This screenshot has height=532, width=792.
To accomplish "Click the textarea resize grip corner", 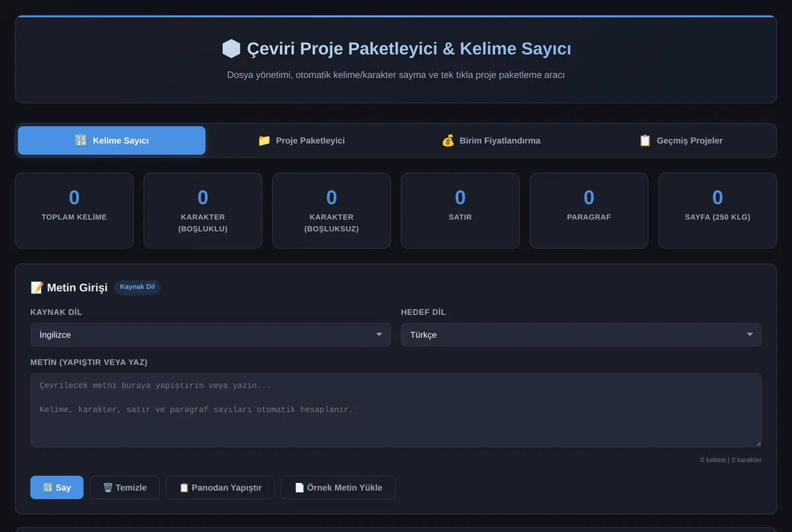I will pyautogui.click(x=758, y=444).
